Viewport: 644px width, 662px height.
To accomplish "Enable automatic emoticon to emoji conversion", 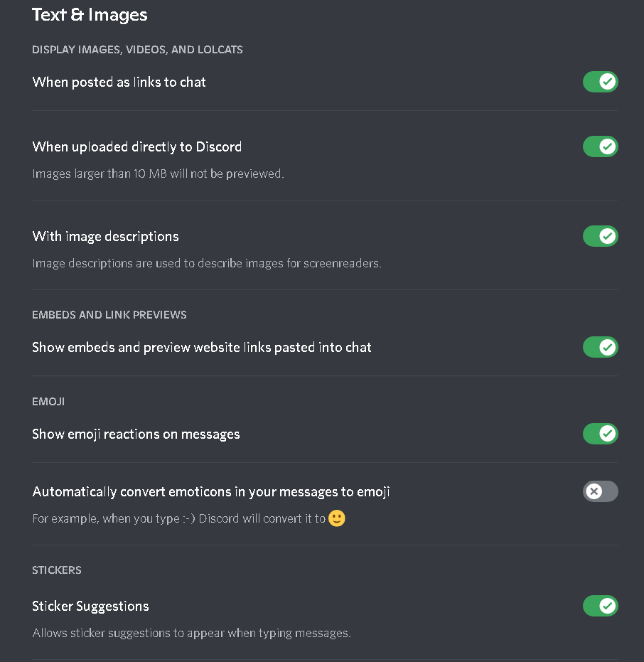I will tap(601, 491).
